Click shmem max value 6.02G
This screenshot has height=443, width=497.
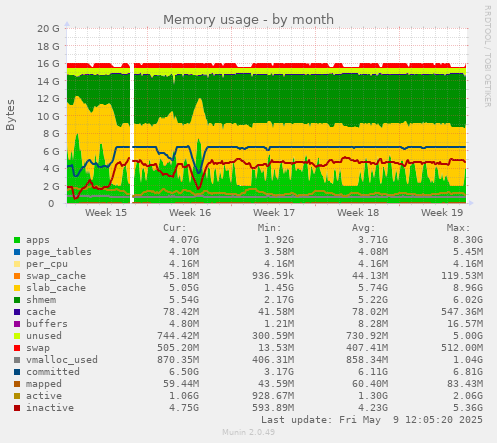click(x=468, y=300)
